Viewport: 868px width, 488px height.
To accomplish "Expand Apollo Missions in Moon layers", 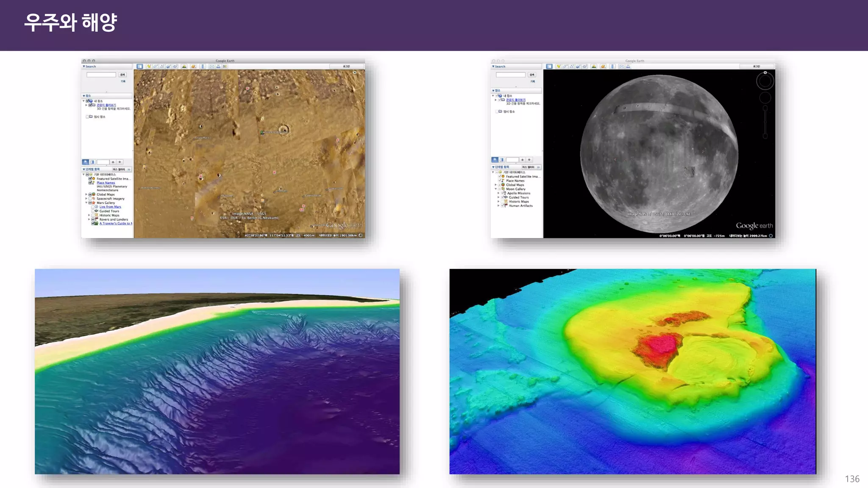I will (498, 193).
